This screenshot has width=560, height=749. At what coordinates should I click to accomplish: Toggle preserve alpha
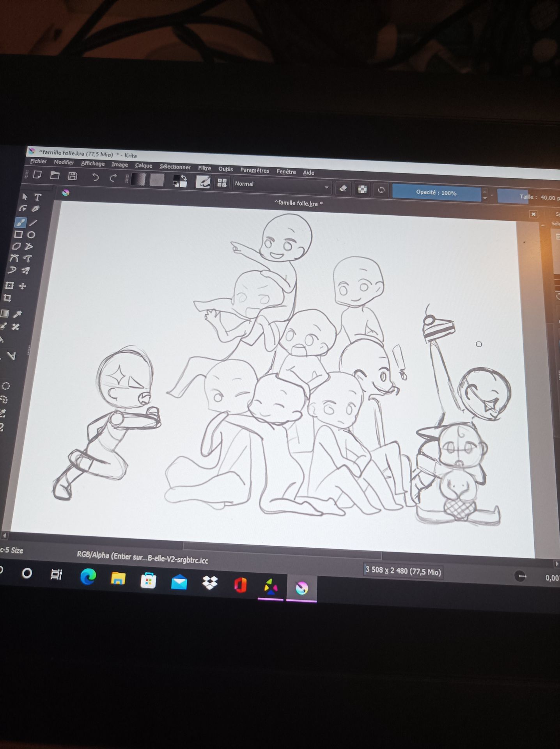(x=363, y=189)
